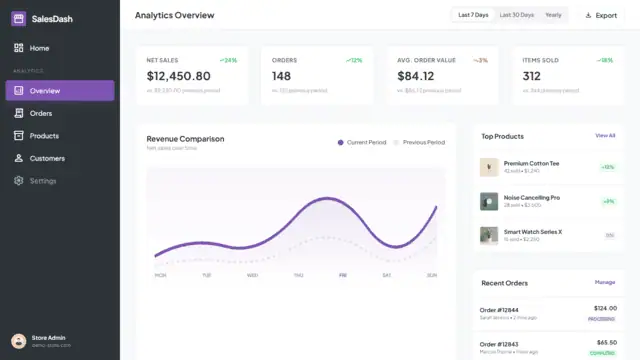Click the Noise Cancelling Pro thumbnail

click(489, 201)
